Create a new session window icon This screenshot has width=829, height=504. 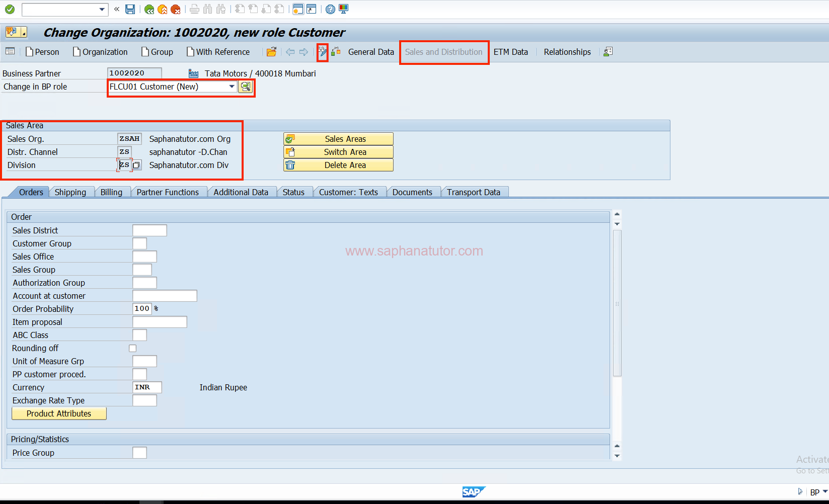coord(298,9)
